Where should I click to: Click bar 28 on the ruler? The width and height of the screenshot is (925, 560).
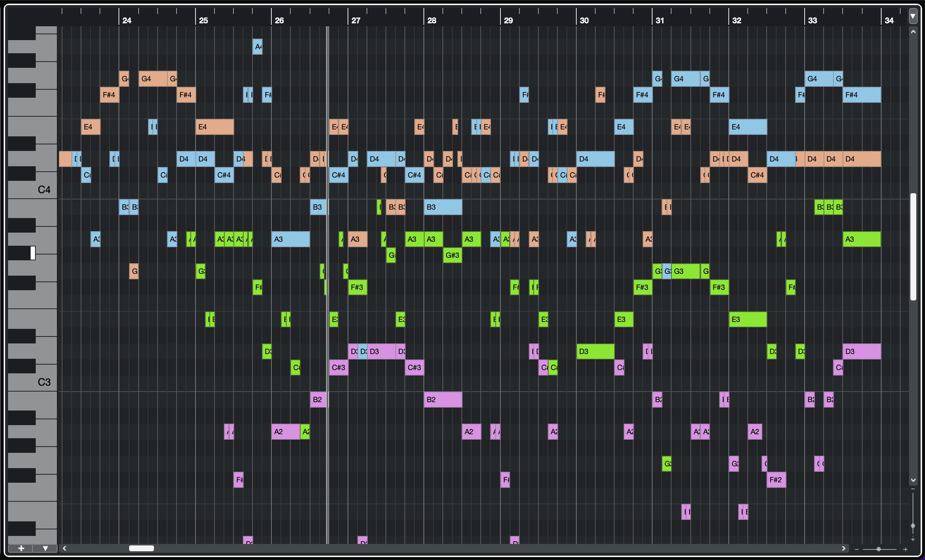432,20
